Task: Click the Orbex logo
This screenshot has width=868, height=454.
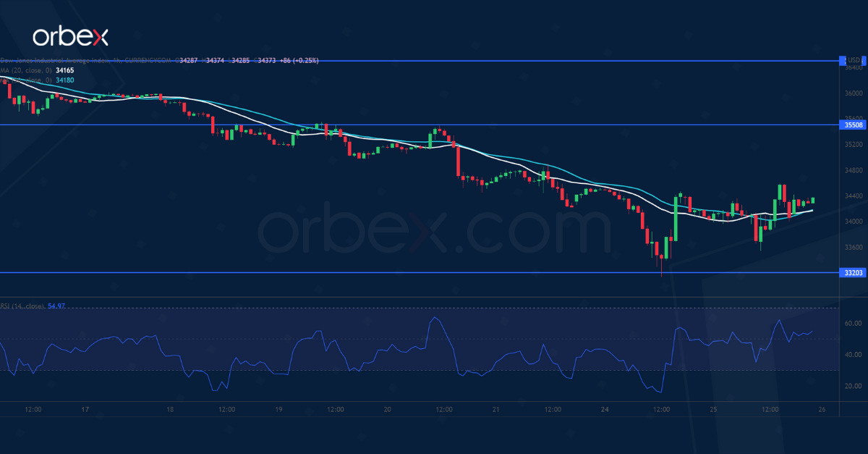Action: click(x=70, y=36)
